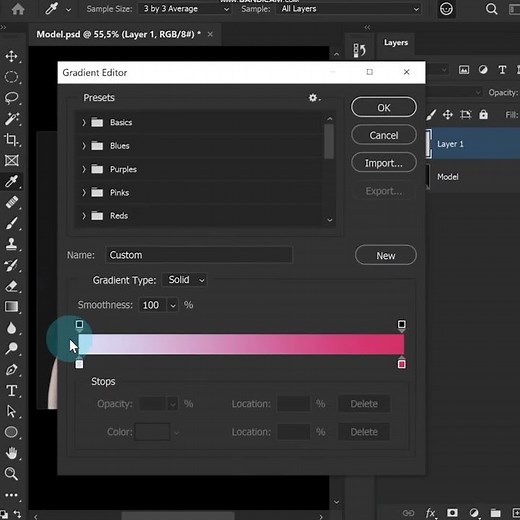The height and width of the screenshot is (520, 520).
Task: Open the search magnifier icon
Action: tap(491, 9)
